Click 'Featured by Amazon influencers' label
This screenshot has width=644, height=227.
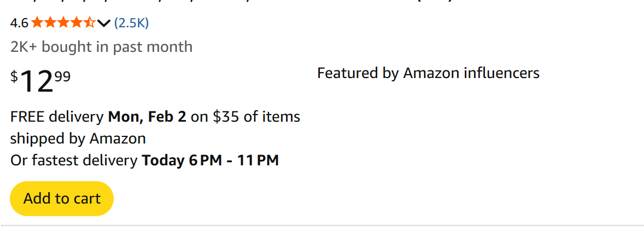tap(428, 73)
